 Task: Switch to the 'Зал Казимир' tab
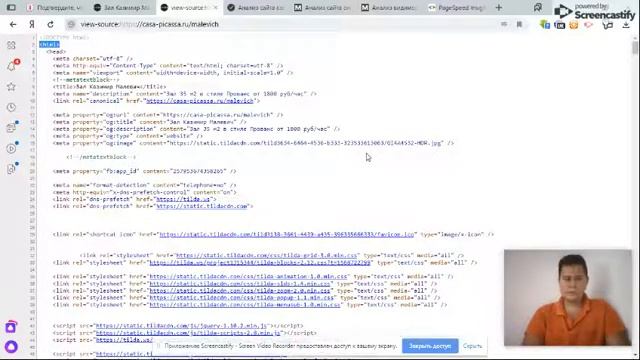pyautogui.click(x=122, y=7)
